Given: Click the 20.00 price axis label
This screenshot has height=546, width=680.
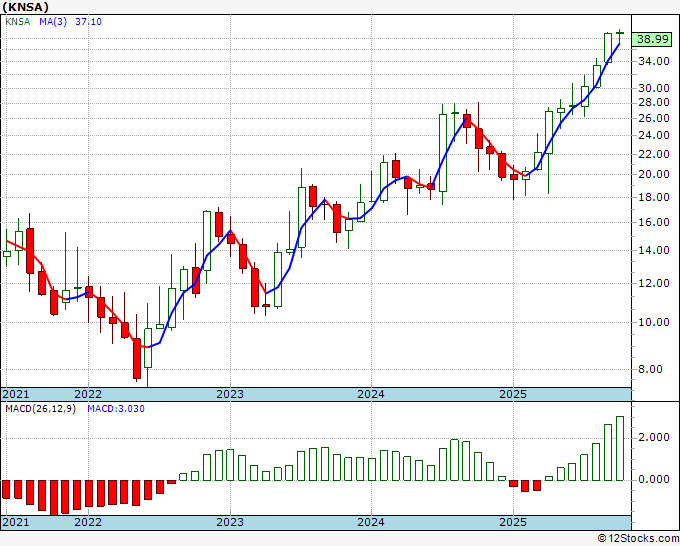Looking at the screenshot, I should [x=654, y=174].
